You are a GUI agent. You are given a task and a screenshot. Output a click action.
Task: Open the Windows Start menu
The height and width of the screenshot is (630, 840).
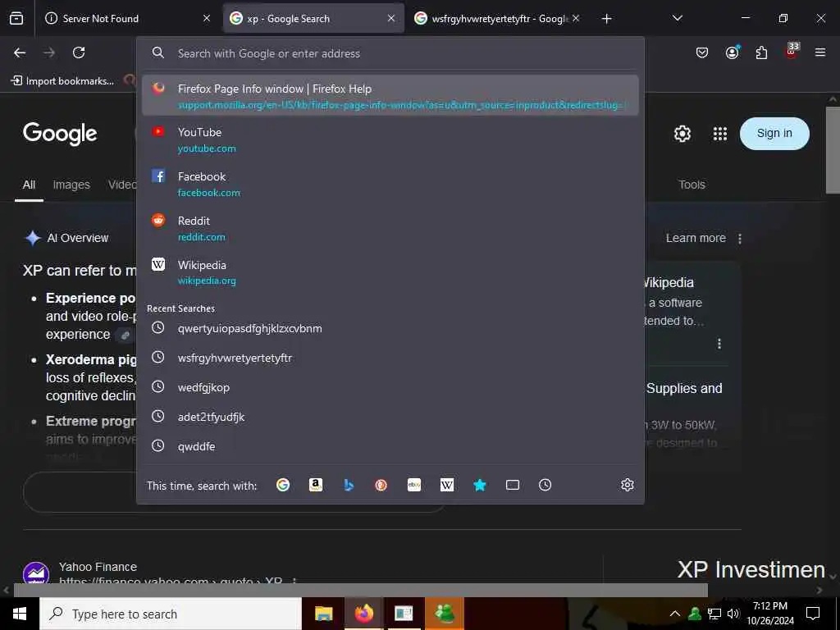(x=20, y=614)
